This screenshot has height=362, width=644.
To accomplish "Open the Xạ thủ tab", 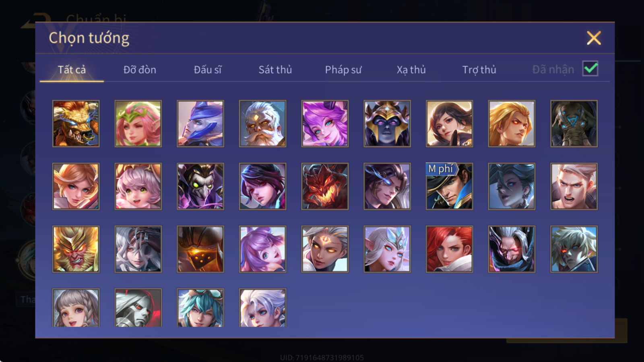I will [411, 70].
